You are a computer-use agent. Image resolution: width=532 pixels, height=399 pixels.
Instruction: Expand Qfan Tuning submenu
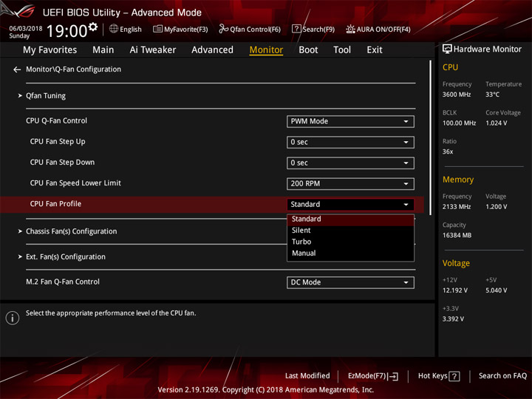pyautogui.click(x=46, y=95)
